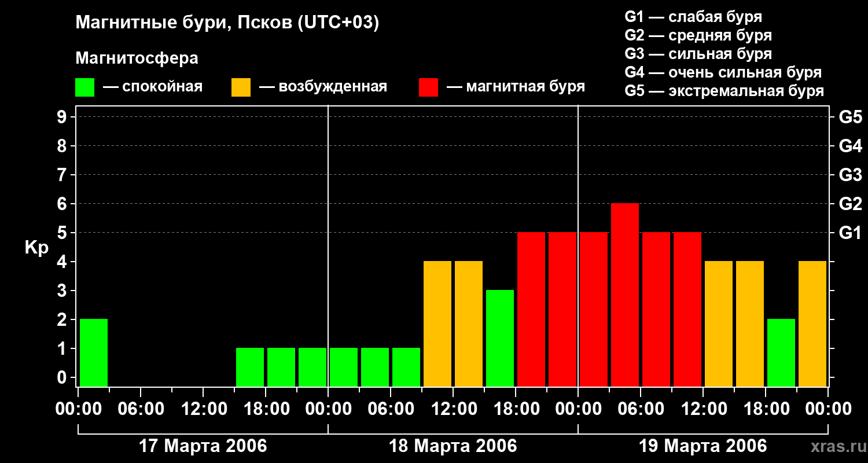Click the '19 Марта 2006' date label
Viewport: 868px width, 463px height.
[x=703, y=446]
